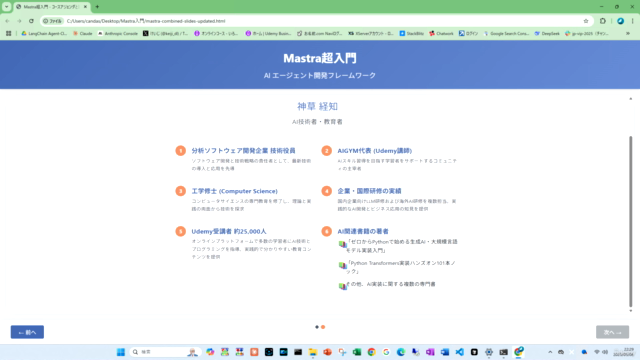640x360 pixels.
Task: Click book icon beside Python Transformers title
Action: click(x=342, y=266)
